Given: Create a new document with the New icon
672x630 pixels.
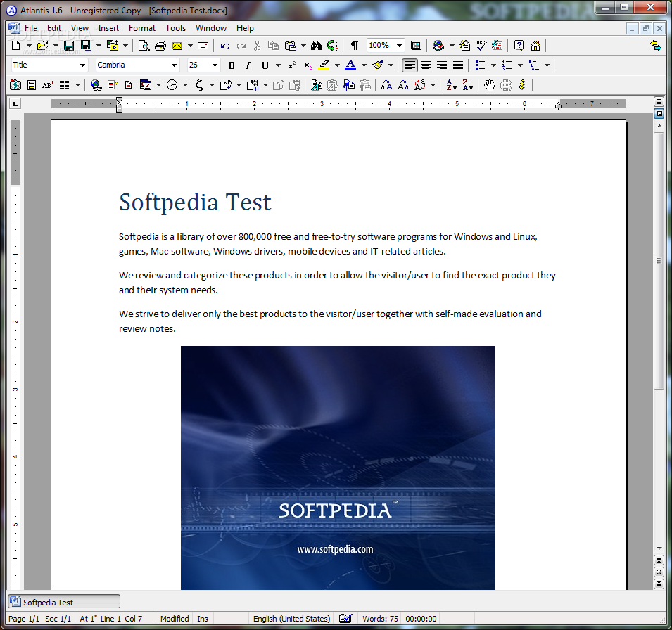Looking at the screenshot, I should (15, 46).
